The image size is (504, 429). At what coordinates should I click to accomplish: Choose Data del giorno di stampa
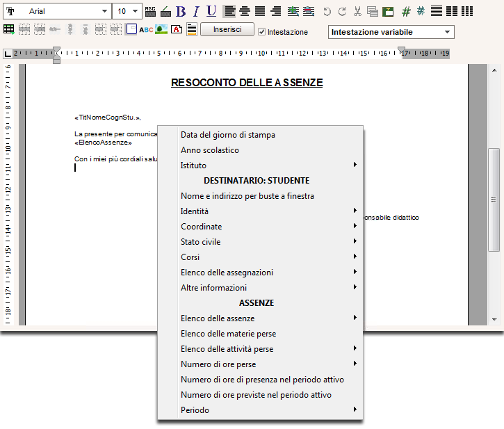coord(261,135)
